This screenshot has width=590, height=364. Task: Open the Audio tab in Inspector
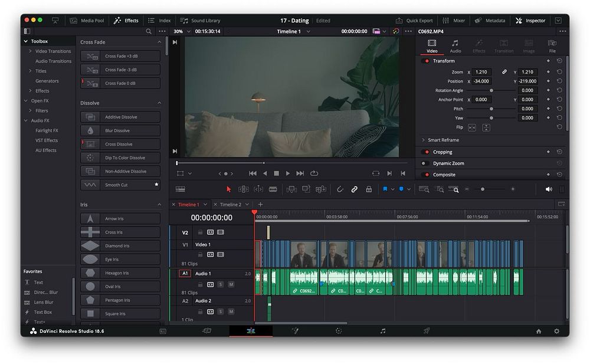[x=455, y=46]
